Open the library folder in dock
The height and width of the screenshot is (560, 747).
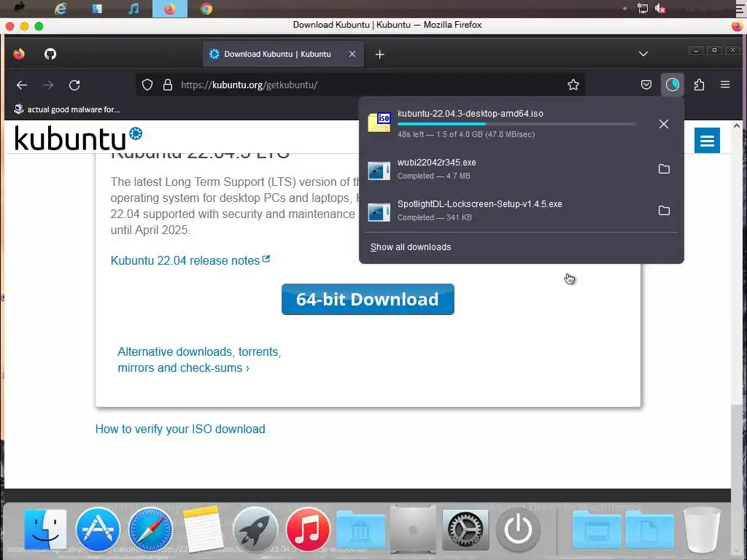[360, 531]
